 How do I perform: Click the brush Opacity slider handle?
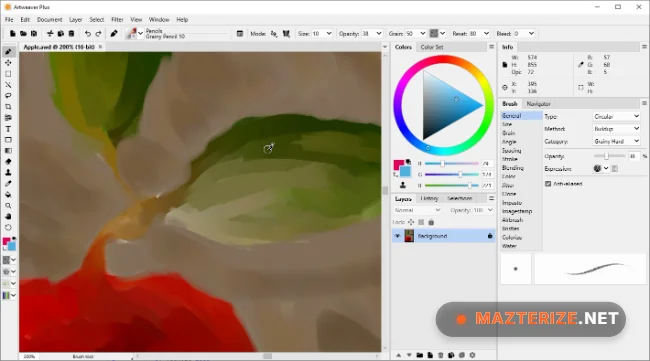click(606, 156)
